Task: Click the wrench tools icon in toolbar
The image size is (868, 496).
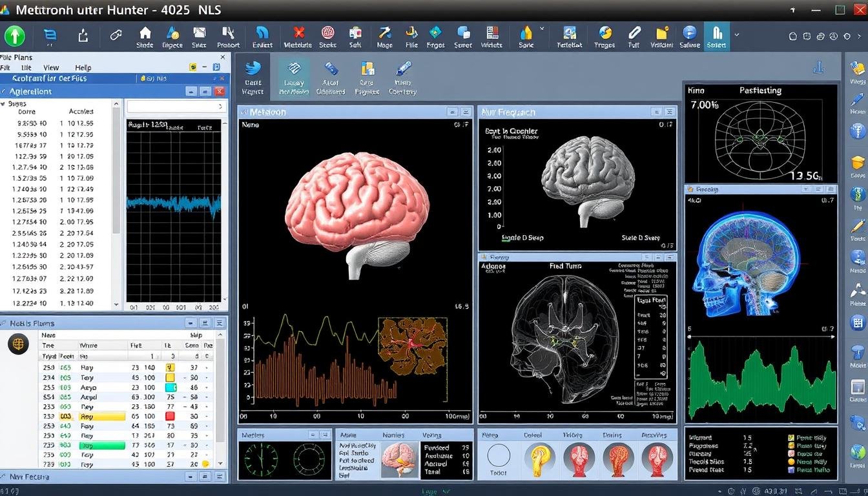Action: pos(228,34)
